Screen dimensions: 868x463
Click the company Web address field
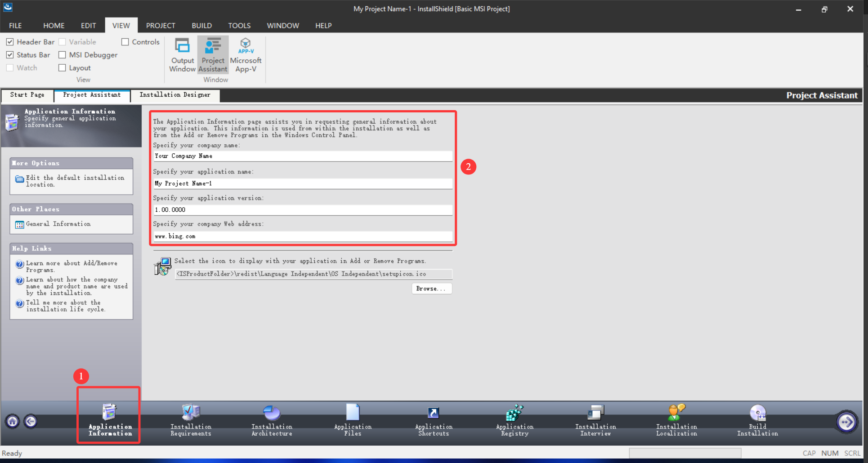303,236
